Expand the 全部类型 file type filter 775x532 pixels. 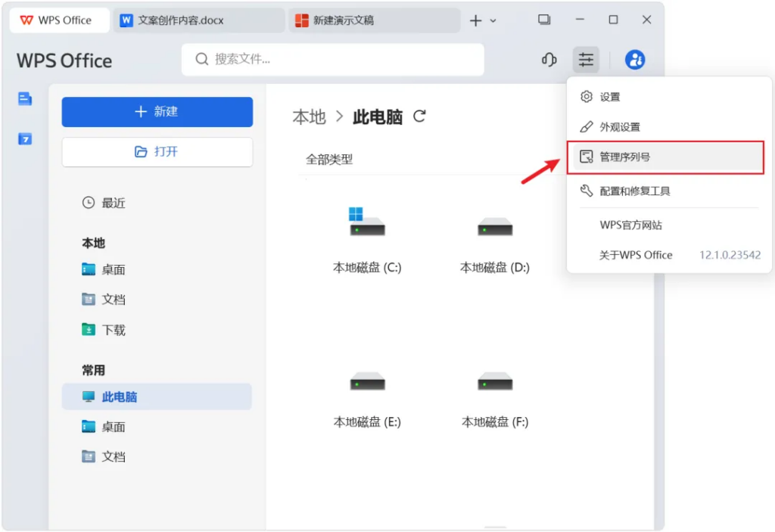[x=329, y=160]
